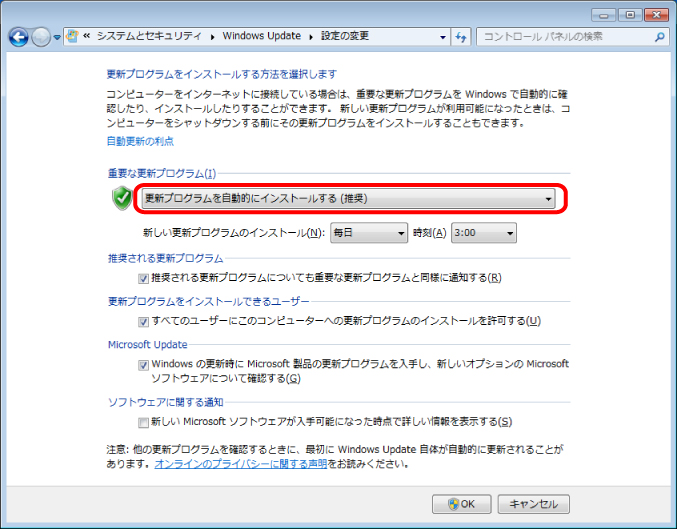This screenshot has height=529, width=677.
Task: Go back with the blue back arrow
Action: (19, 37)
